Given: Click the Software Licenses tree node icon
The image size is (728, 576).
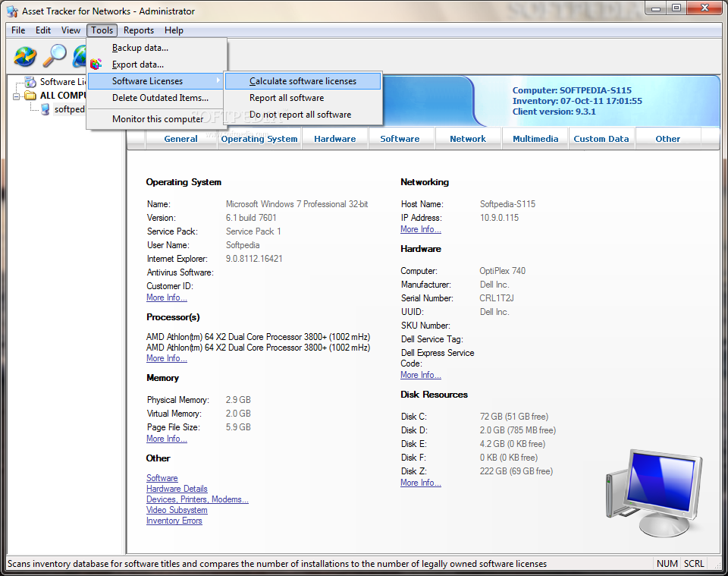Looking at the screenshot, I should tap(30, 82).
